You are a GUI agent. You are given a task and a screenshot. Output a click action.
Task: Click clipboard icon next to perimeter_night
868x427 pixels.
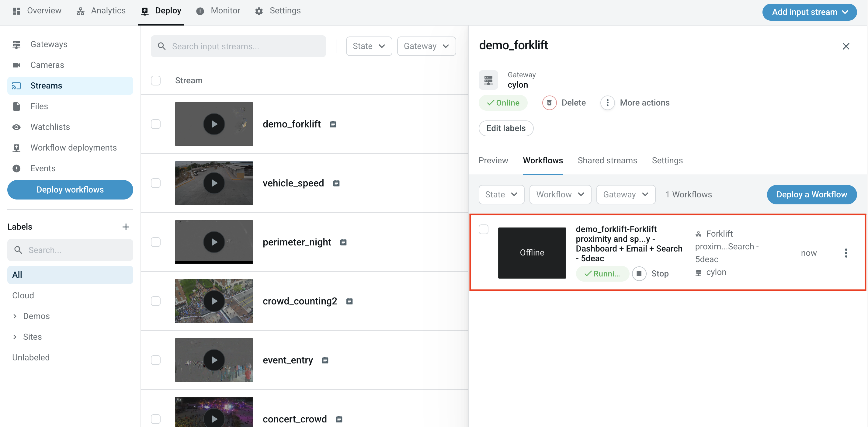click(343, 242)
